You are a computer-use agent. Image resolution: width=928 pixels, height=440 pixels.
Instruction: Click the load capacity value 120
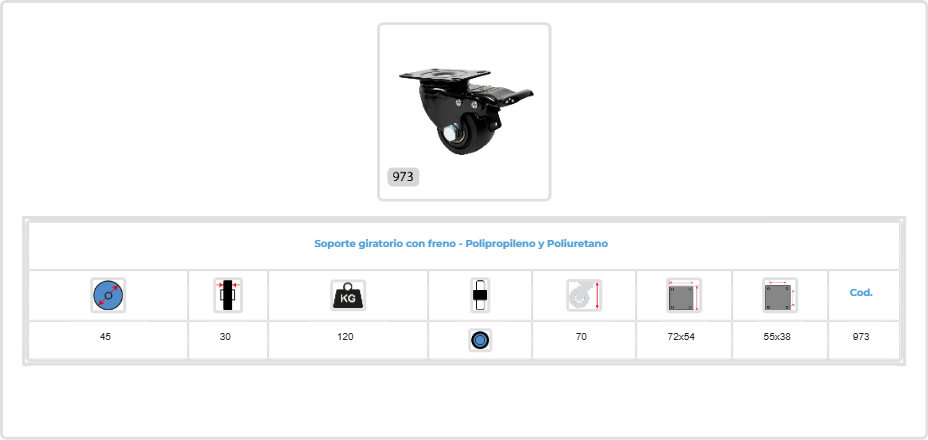click(346, 336)
